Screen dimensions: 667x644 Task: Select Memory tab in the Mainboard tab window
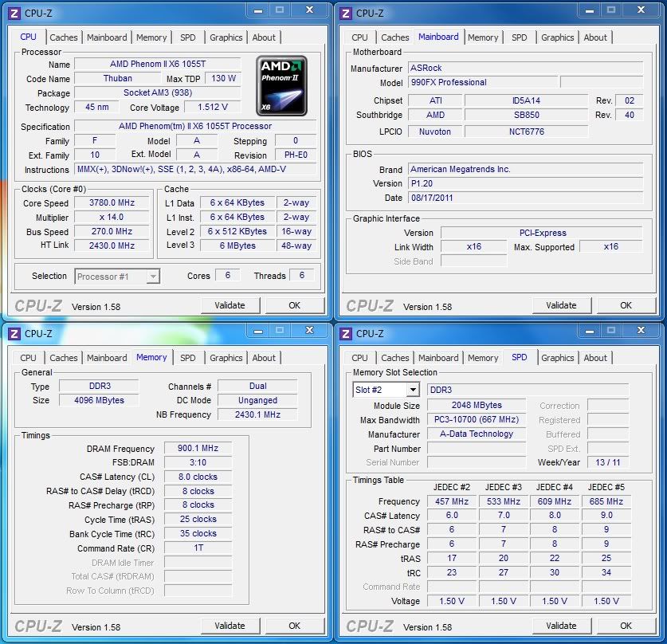tap(483, 37)
